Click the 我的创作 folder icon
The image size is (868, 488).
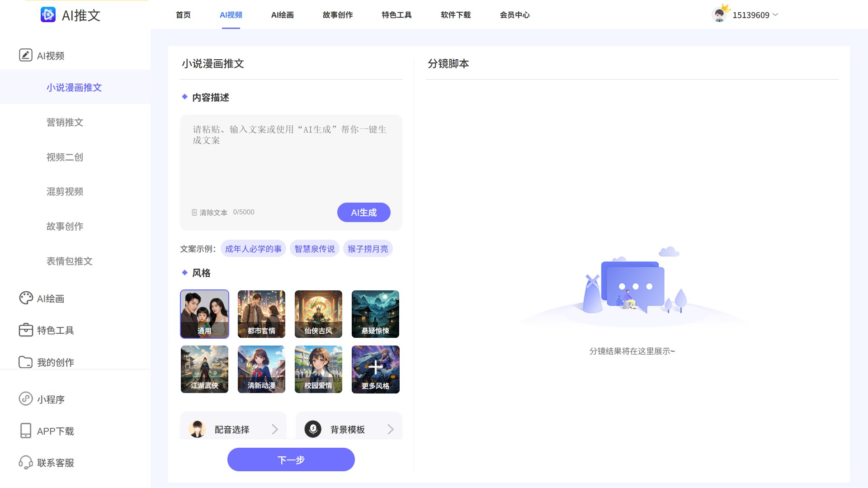pyautogui.click(x=26, y=362)
